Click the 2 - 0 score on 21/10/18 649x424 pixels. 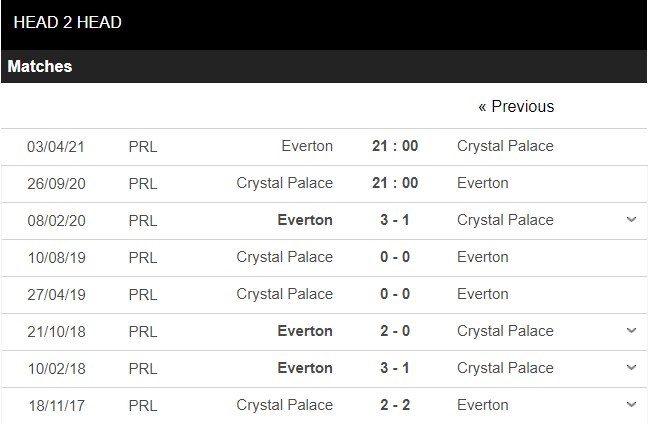coord(395,331)
